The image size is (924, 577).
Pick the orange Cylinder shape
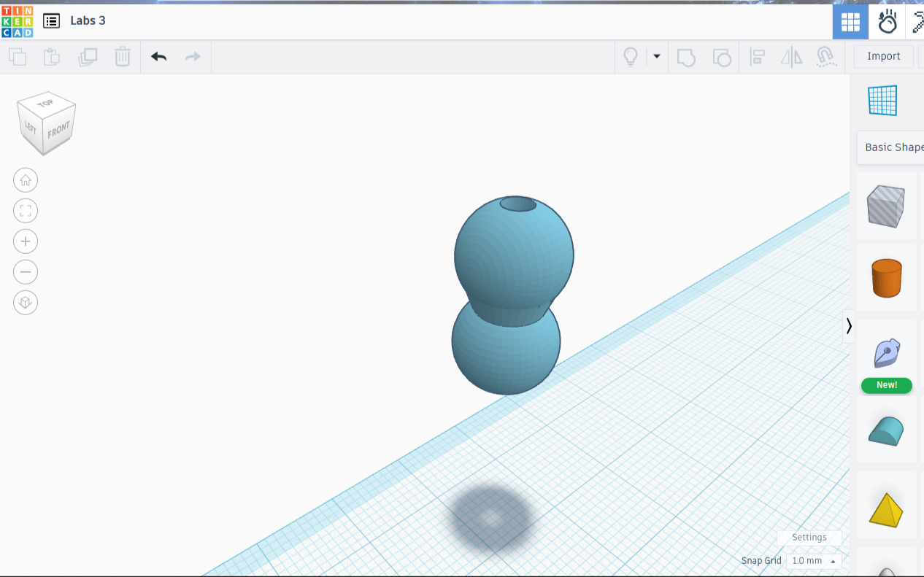click(x=886, y=278)
